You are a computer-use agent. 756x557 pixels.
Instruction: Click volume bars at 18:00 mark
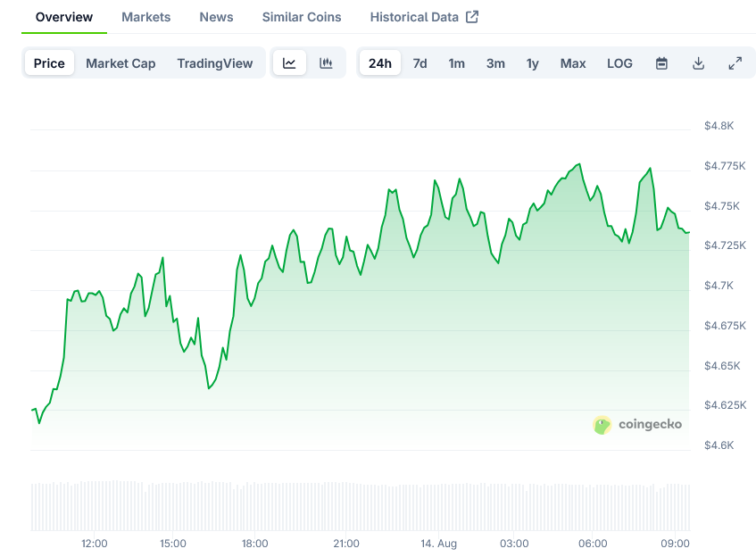254,507
